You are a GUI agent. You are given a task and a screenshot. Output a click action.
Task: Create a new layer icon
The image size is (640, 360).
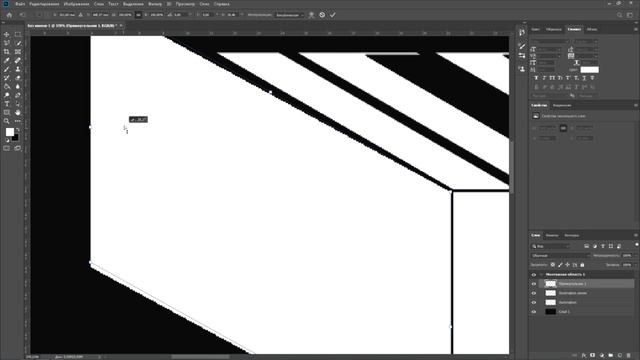pyautogui.click(x=620, y=356)
